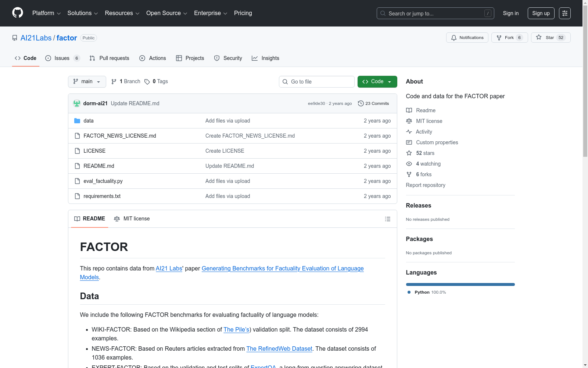Click Report repository link

click(426, 185)
